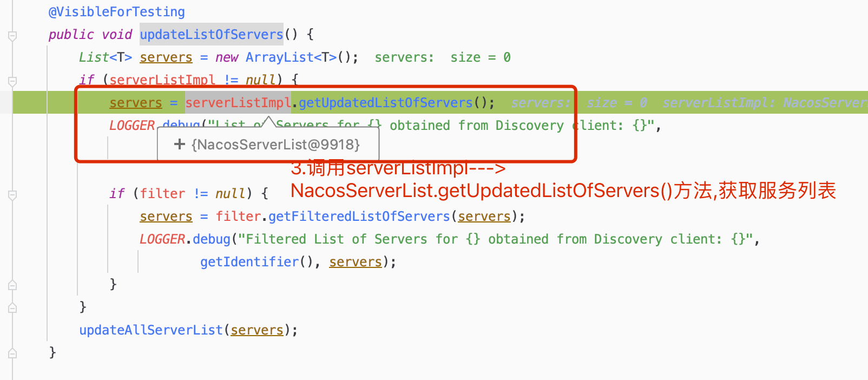Click LOGGER on the 'Filtered List of Servers' line
868x380 pixels.
tap(162, 239)
